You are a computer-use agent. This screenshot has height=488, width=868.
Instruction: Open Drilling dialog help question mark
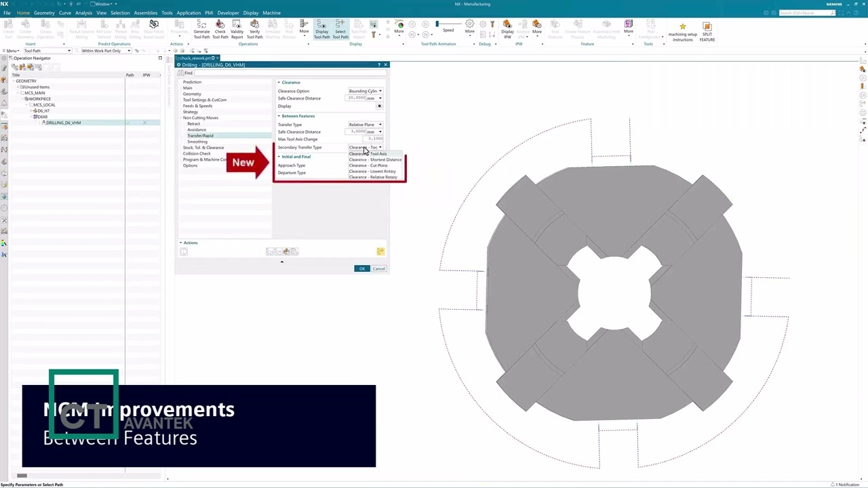(379, 64)
